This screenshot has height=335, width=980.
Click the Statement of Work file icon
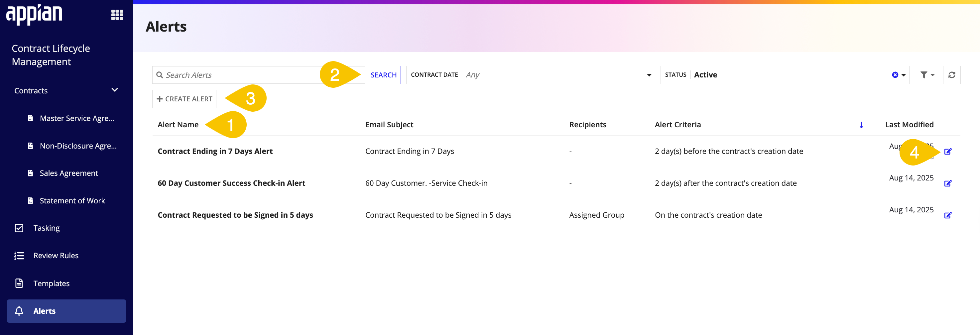pos(31,200)
